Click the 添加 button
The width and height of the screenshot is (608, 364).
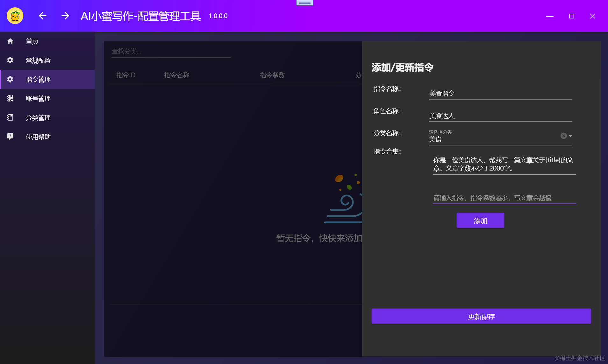[480, 220]
